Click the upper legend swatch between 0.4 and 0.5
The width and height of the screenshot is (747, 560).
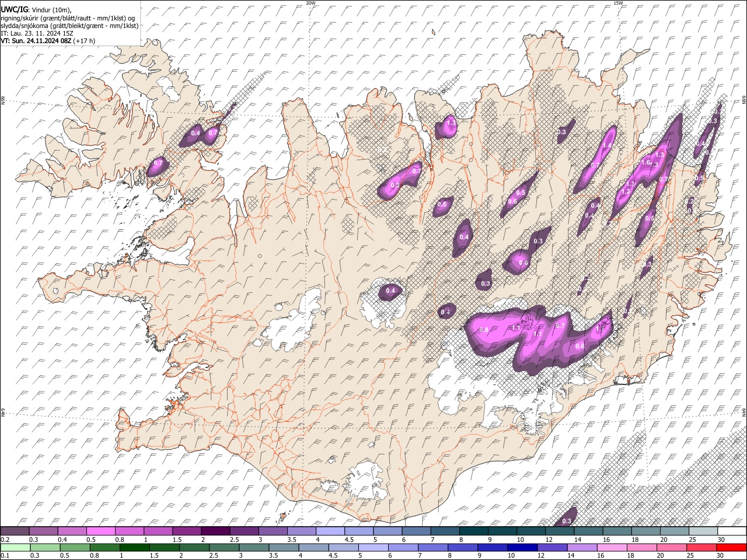click(72, 531)
